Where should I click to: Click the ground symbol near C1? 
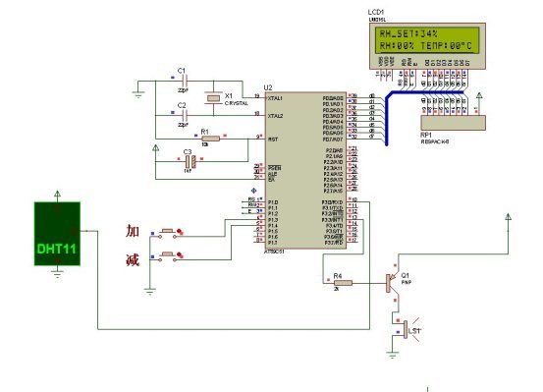click(138, 94)
